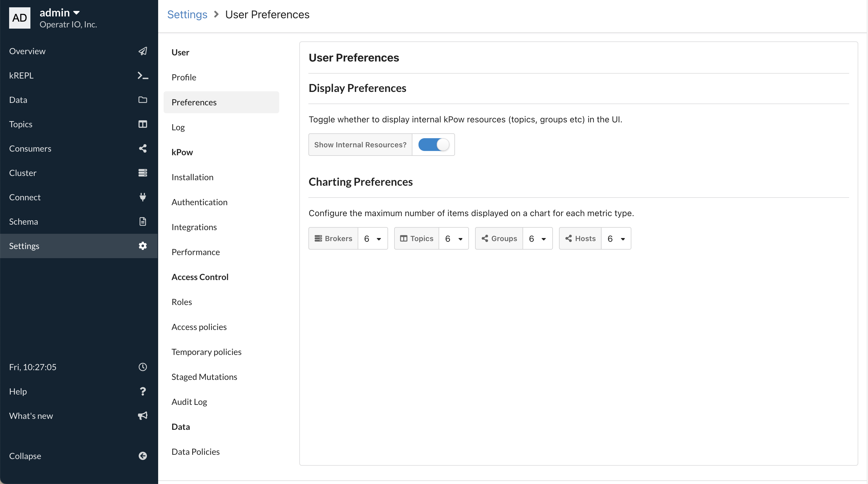This screenshot has height=484, width=868.
Task: Expand the Brokers chart metric dropdown
Action: [x=379, y=238]
